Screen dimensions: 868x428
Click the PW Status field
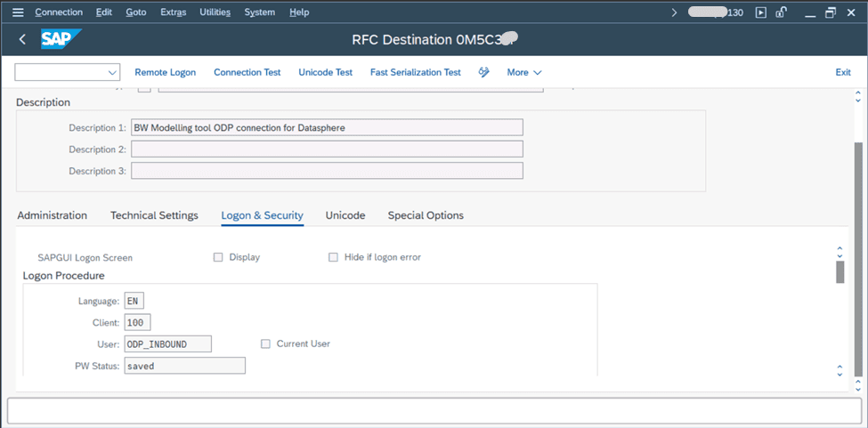pyautogui.click(x=185, y=366)
